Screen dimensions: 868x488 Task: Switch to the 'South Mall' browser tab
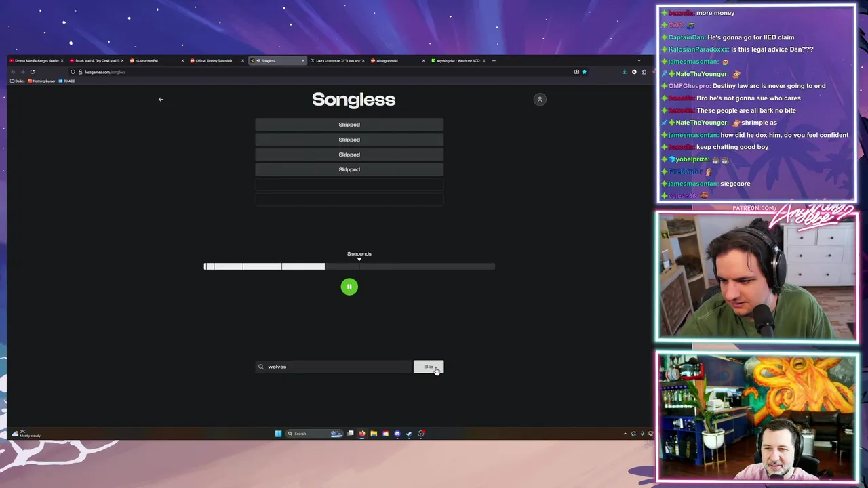point(96,60)
